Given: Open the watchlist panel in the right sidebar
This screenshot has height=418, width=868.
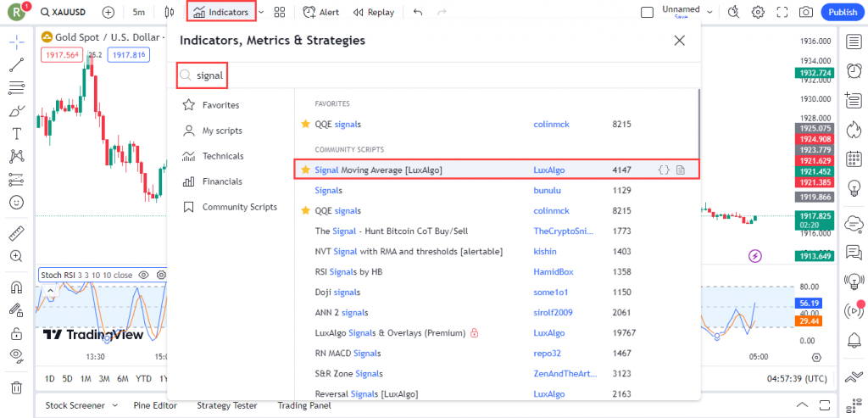Looking at the screenshot, I should click(854, 42).
